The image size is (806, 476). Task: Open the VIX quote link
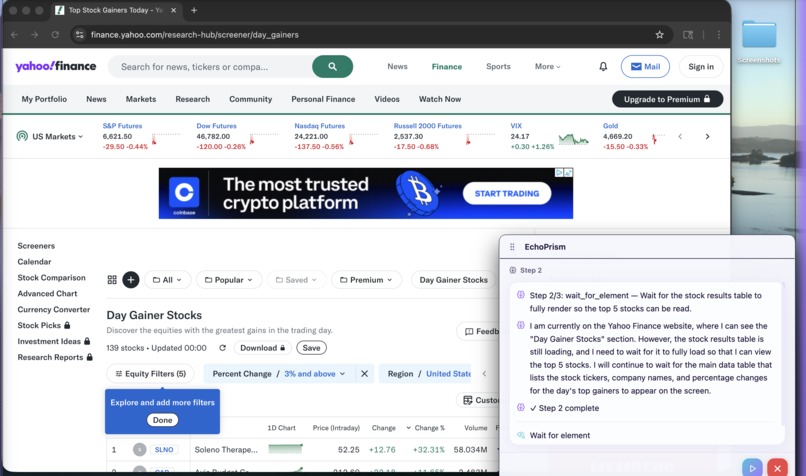point(516,125)
